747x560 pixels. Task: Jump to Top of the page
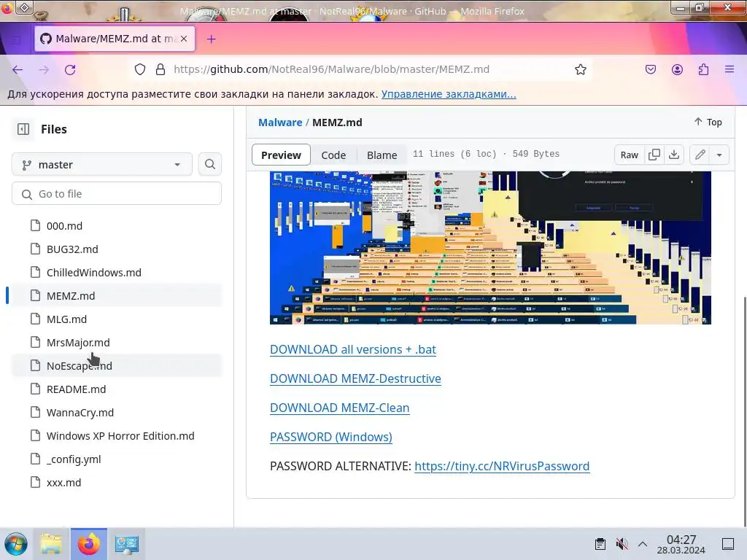click(708, 122)
